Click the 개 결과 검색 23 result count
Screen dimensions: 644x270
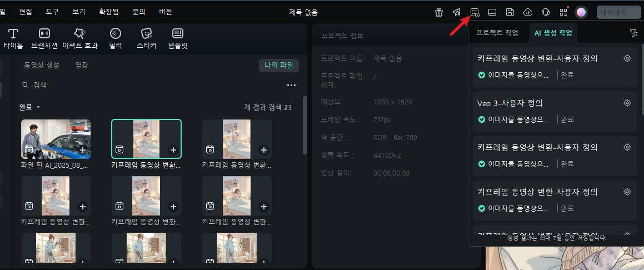click(268, 108)
